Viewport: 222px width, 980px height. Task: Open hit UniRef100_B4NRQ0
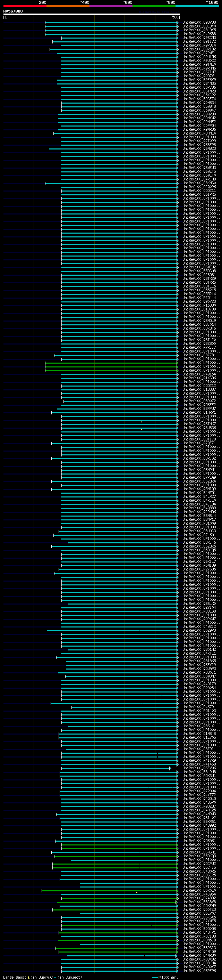pyautogui.click(x=199, y=956)
